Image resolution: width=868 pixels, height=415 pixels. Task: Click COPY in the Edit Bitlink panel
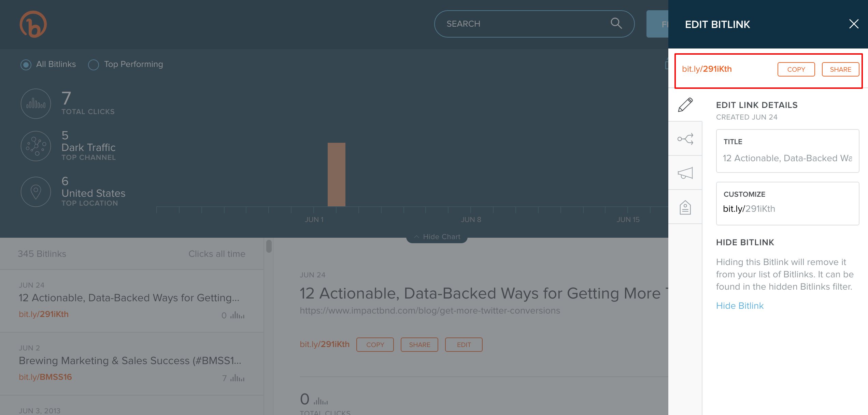click(796, 69)
